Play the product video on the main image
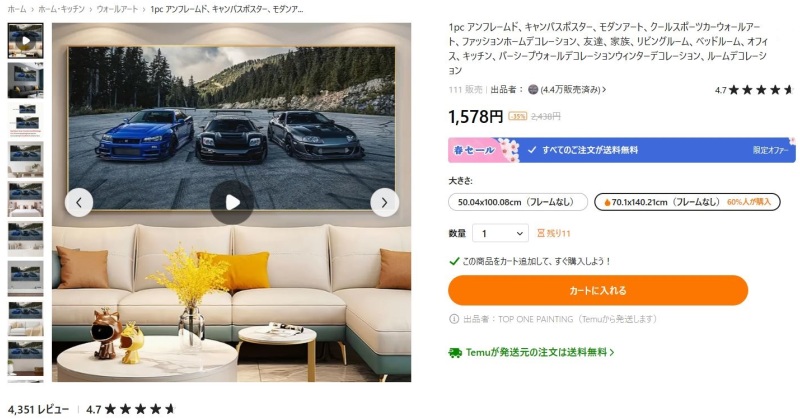 point(232,202)
